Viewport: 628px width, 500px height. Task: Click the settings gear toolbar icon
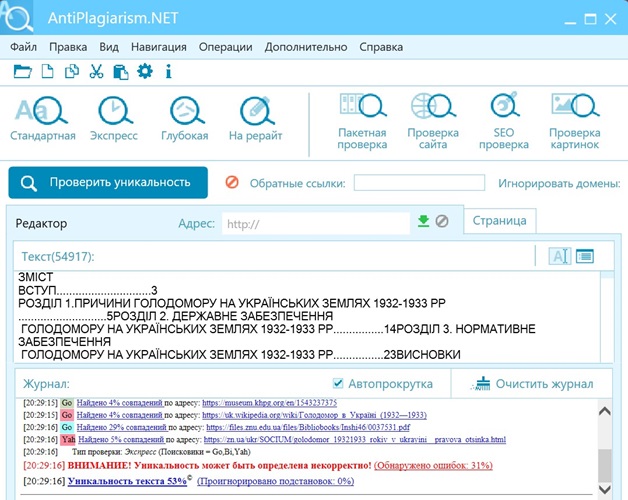[145, 71]
